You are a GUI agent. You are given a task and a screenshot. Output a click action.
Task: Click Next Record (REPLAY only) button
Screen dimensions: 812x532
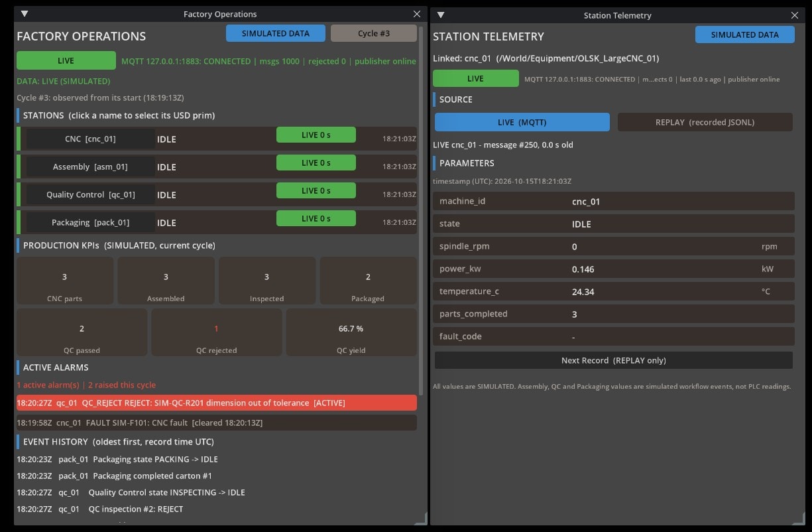[614, 360]
